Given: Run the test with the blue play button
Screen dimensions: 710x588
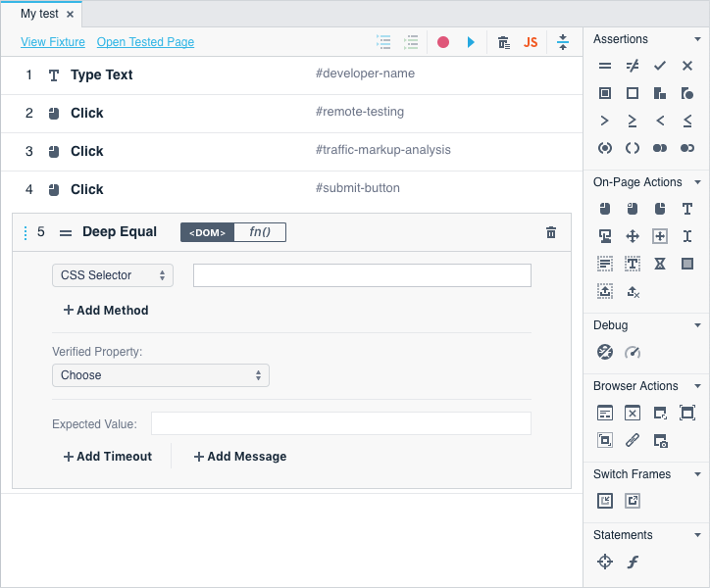Looking at the screenshot, I should point(471,42).
